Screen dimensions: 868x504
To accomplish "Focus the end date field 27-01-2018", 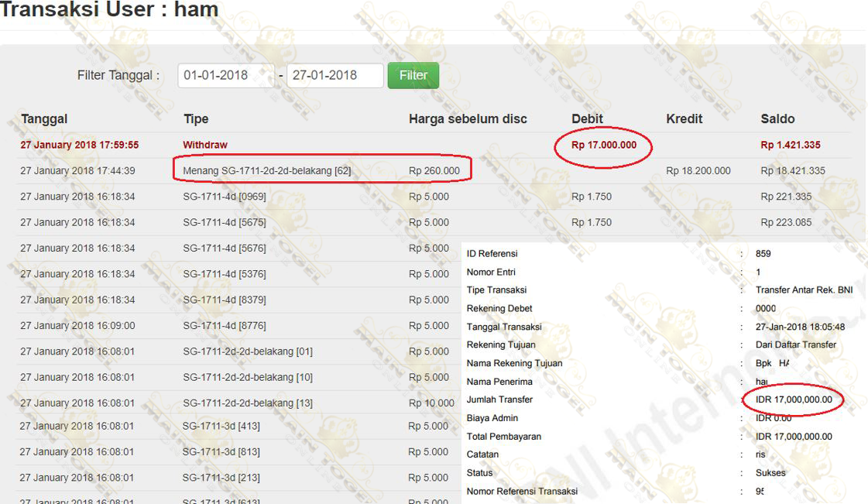I will pyautogui.click(x=335, y=75).
